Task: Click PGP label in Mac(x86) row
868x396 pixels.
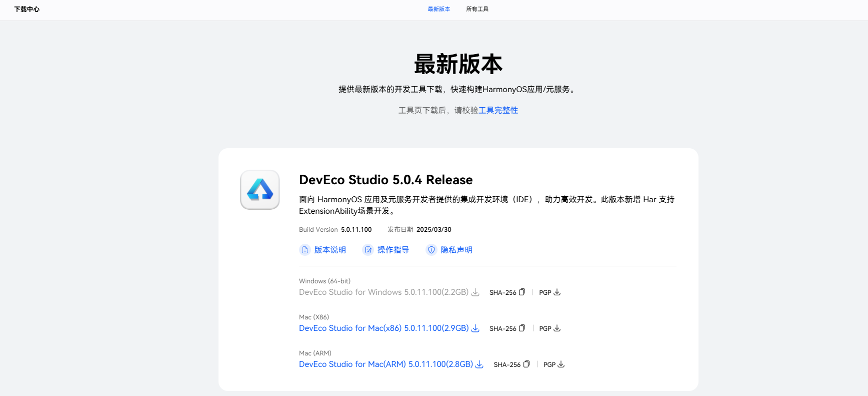Action: (x=545, y=329)
